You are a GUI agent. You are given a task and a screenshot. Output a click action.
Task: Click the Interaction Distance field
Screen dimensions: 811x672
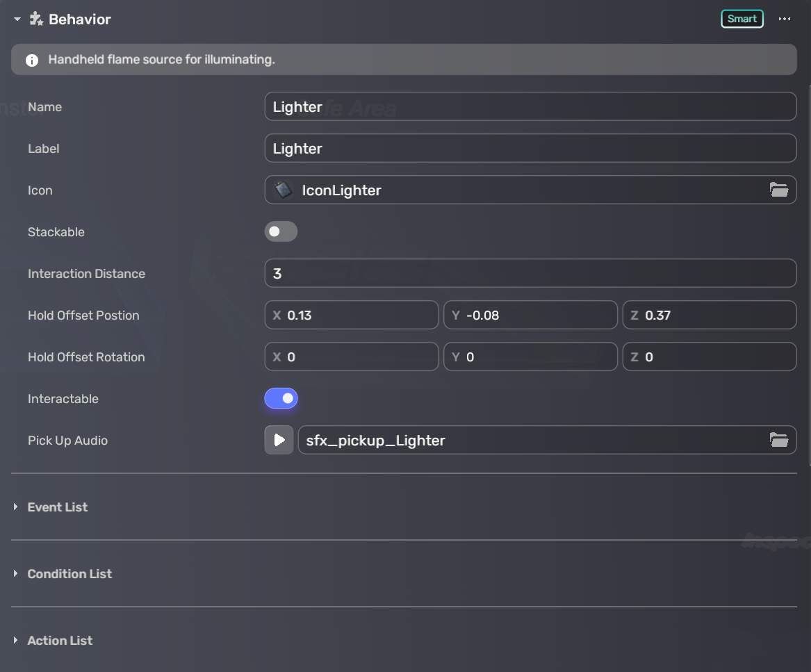530,273
